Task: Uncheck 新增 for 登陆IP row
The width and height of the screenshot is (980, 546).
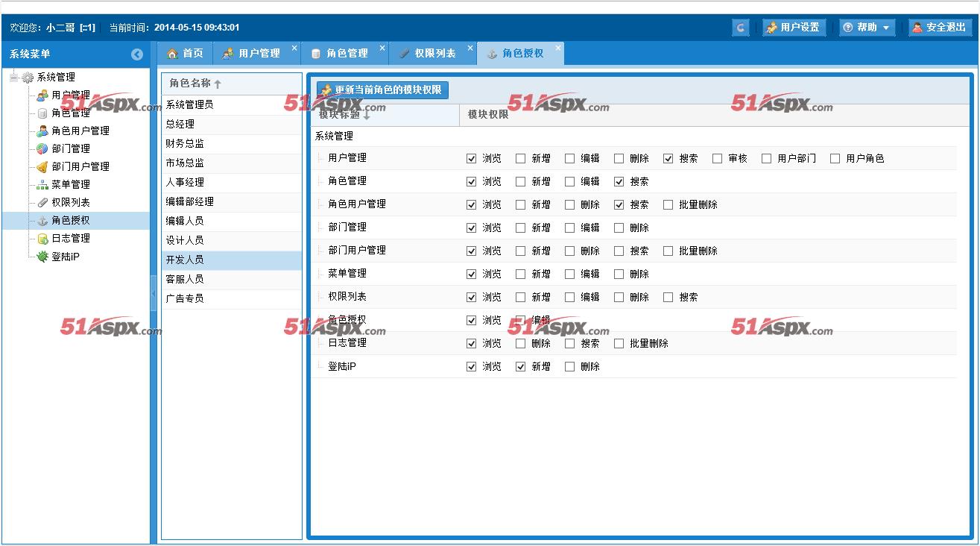Action: [520, 367]
